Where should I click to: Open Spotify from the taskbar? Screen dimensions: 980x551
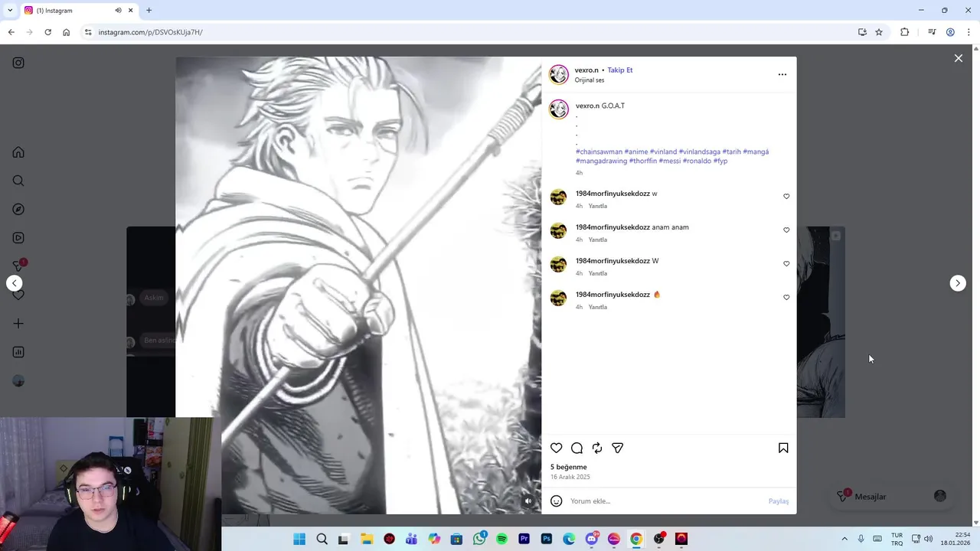pyautogui.click(x=501, y=539)
